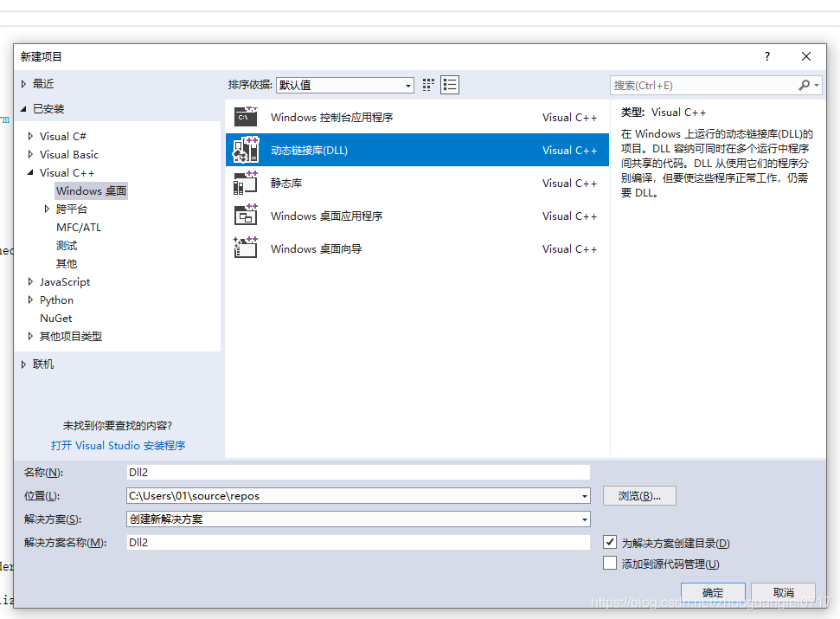The height and width of the screenshot is (619, 840).
Task: Click the Python tree label
Action: pos(56,300)
